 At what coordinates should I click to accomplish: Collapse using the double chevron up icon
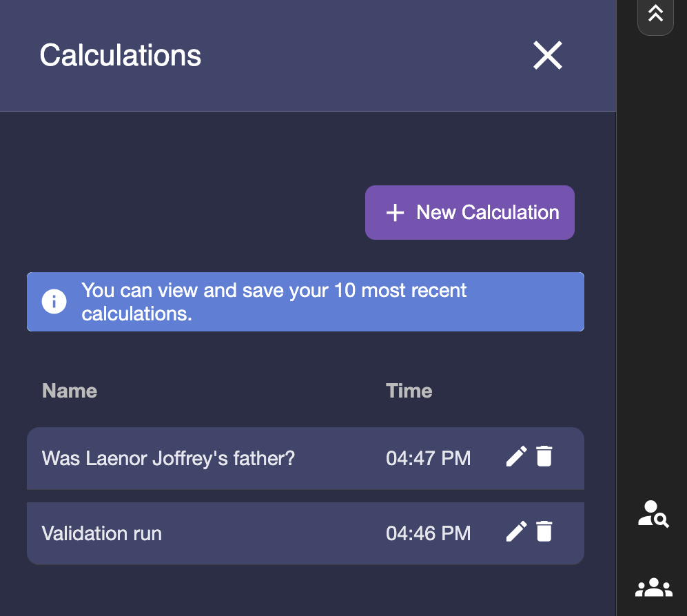click(655, 14)
